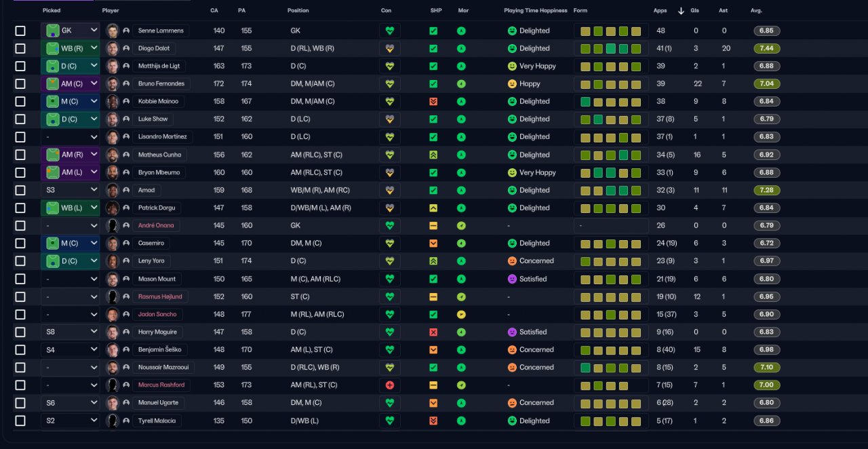Click Patrick Dorgu's sharpness arrow icon
The height and width of the screenshot is (449, 868).
point(433,208)
